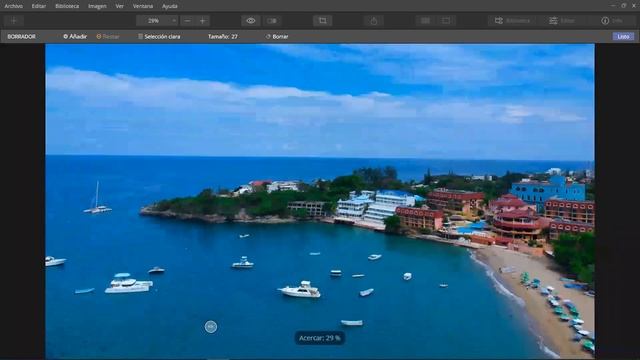Open the Archivo menu
This screenshot has width=640, height=360.
coord(13,6)
